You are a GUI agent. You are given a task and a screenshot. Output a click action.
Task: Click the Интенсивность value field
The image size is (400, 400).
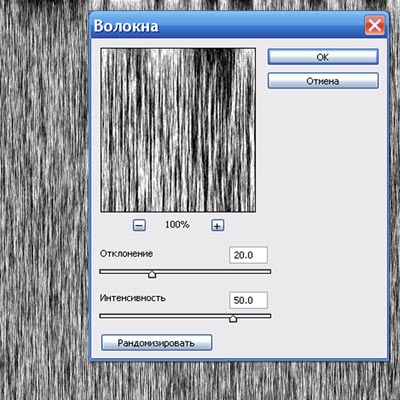(x=248, y=300)
